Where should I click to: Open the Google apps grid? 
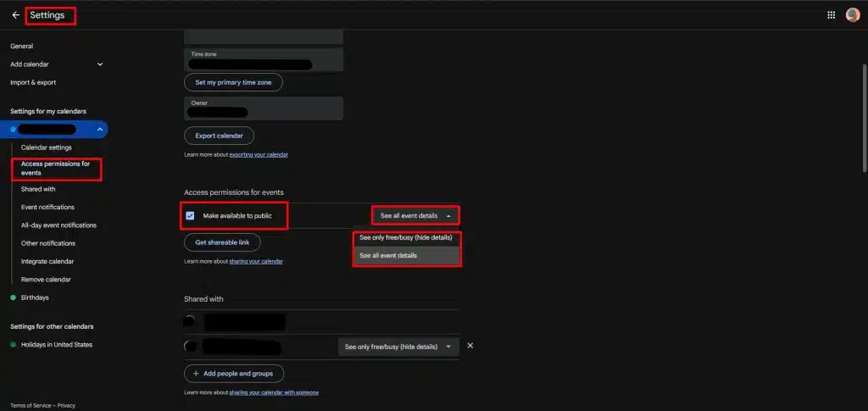(831, 15)
